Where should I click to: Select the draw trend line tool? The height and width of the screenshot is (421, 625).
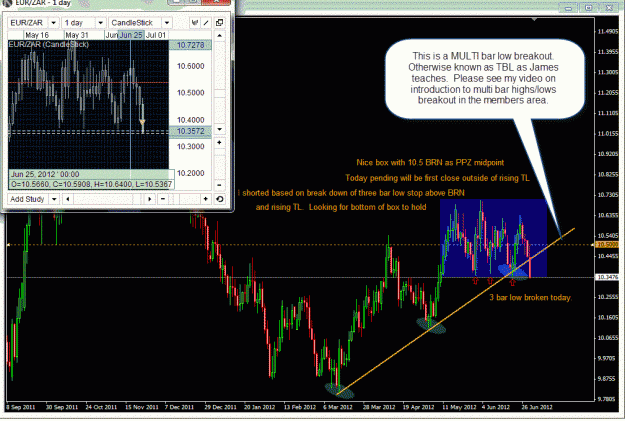206,23
